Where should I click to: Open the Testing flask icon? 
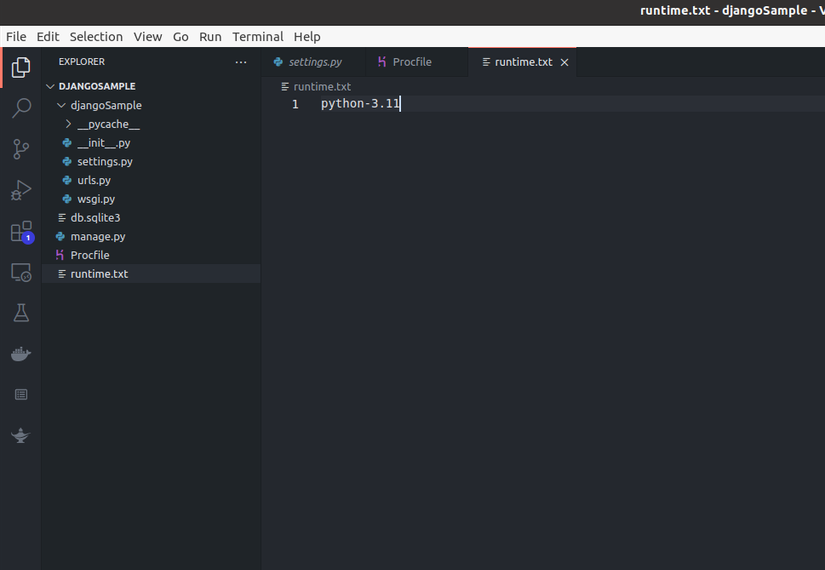coord(21,313)
